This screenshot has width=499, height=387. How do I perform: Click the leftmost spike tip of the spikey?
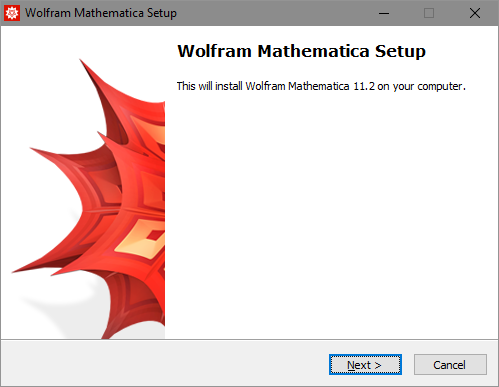13,272
